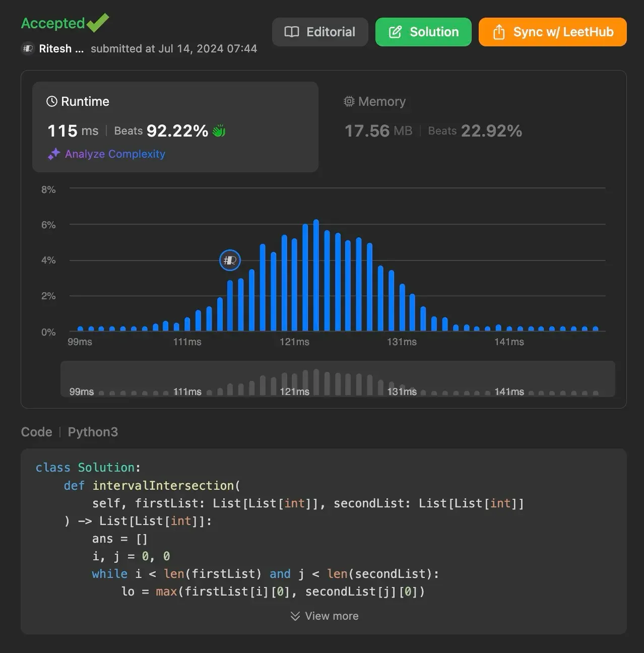Click the range slider strip below chart
Image resolution: width=644 pixels, height=653 pixels.
click(338, 379)
